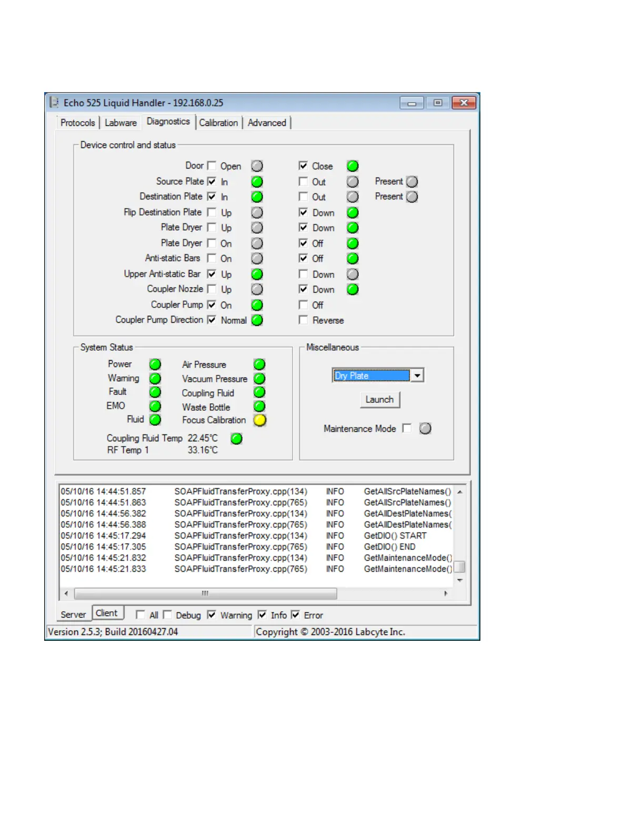Uncheck the Warning log filter checkbox
Viewport: 644px width, 834px height.
pyautogui.click(x=212, y=615)
